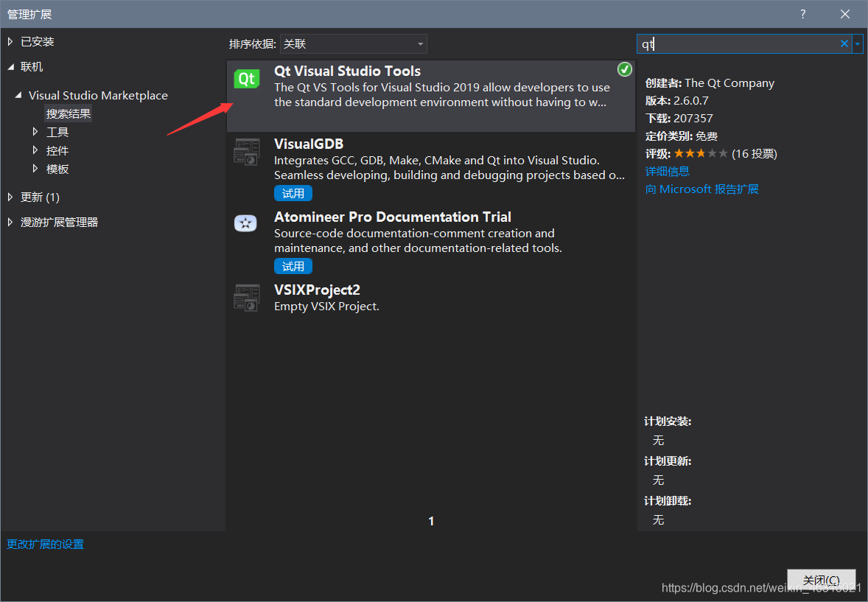Click the VSIXProject2 extension icon
The height and width of the screenshot is (602, 868).
[246, 298]
